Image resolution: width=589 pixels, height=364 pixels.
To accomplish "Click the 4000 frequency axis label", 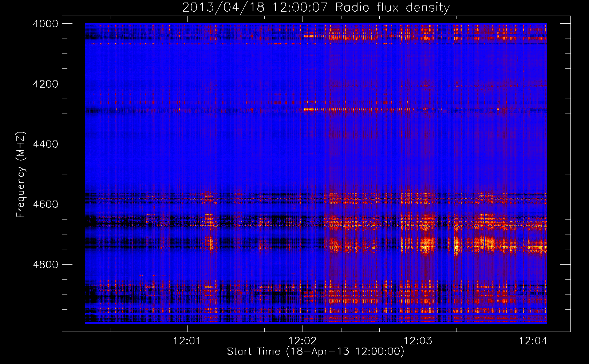I will 46,24.
